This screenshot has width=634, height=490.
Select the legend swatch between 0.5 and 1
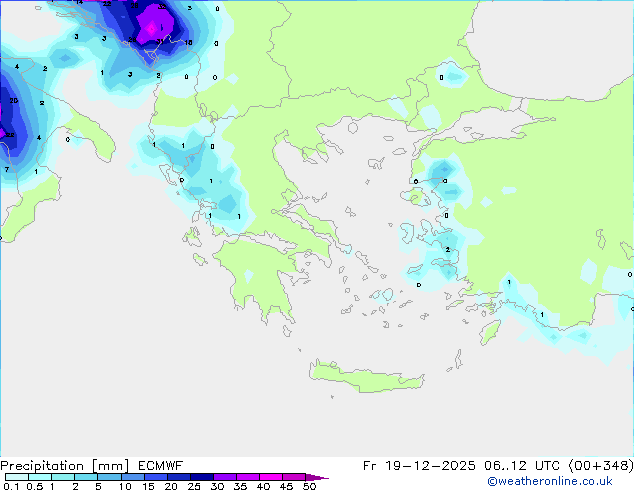[40, 477]
